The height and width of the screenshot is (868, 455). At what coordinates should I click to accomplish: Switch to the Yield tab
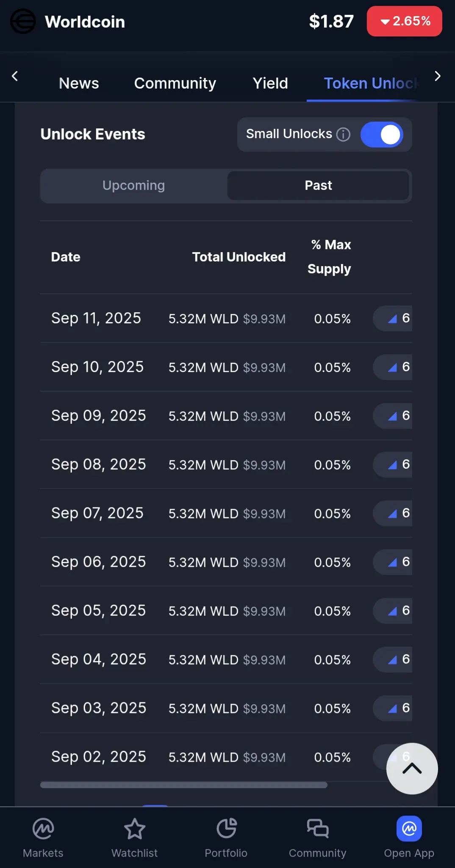(270, 83)
